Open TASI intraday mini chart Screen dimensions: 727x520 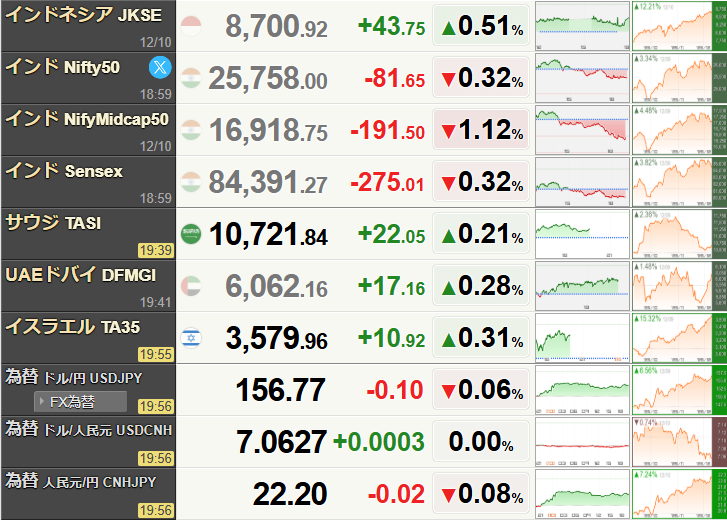(582, 234)
